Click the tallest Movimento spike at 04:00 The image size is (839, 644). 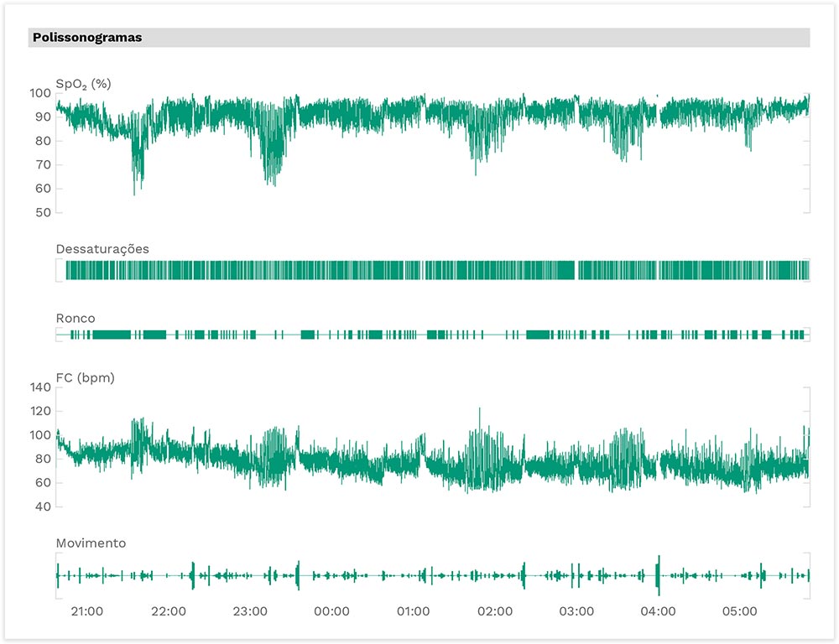pos(658,574)
